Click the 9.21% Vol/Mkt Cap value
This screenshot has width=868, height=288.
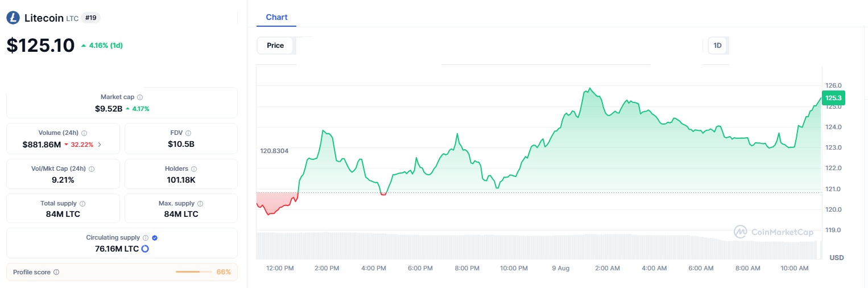point(63,180)
